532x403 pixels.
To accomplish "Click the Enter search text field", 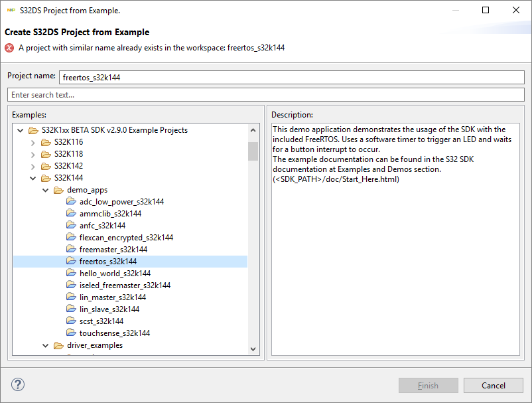I will [x=266, y=95].
